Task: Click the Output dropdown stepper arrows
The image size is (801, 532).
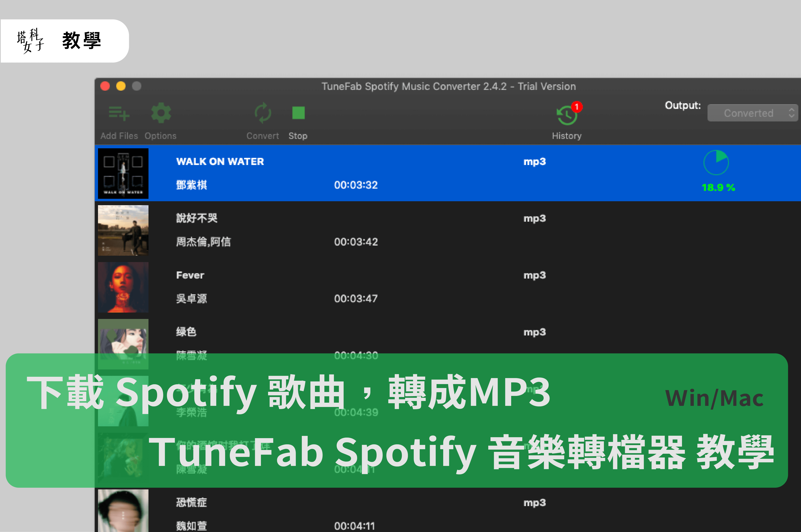Action: [791, 113]
